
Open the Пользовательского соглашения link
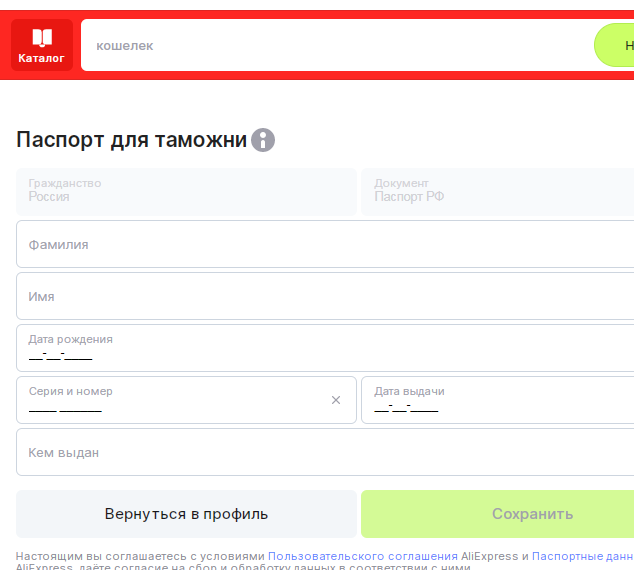362,556
